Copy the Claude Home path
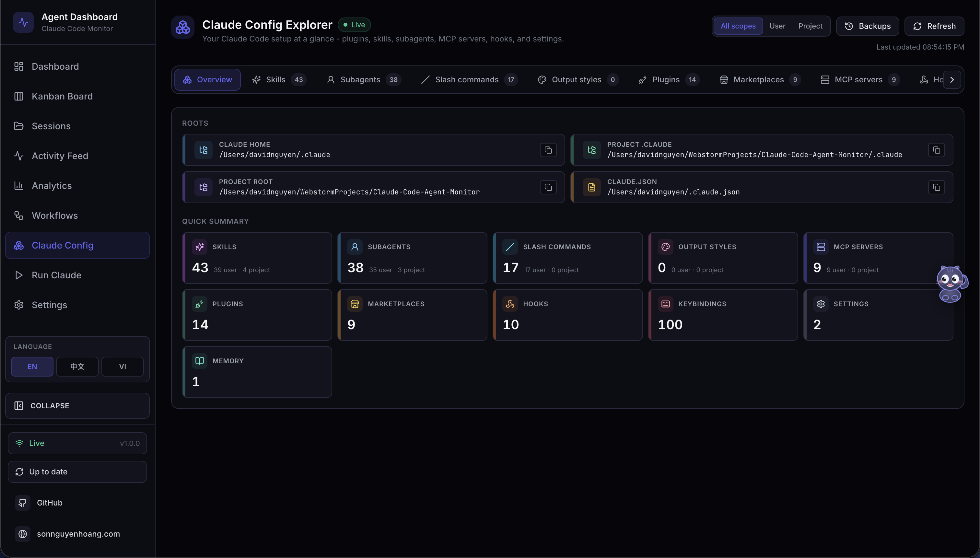Image resolution: width=980 pixels, height=558 pixels. click(548, 150)
